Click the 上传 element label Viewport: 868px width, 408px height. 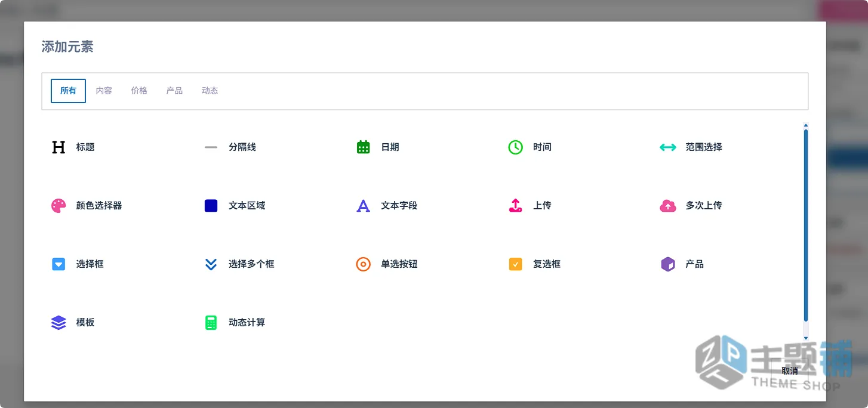coord(542,206)
